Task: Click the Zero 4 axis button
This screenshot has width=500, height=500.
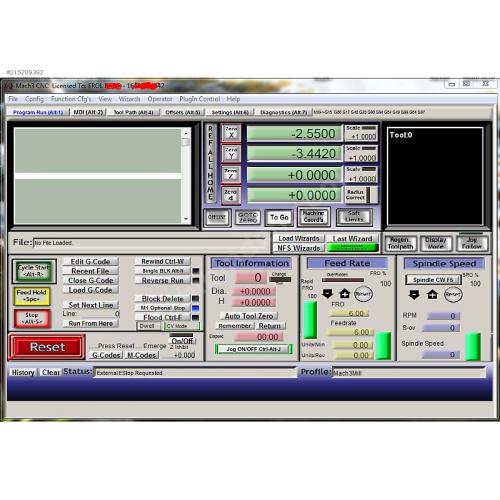Action: (230, 195)
